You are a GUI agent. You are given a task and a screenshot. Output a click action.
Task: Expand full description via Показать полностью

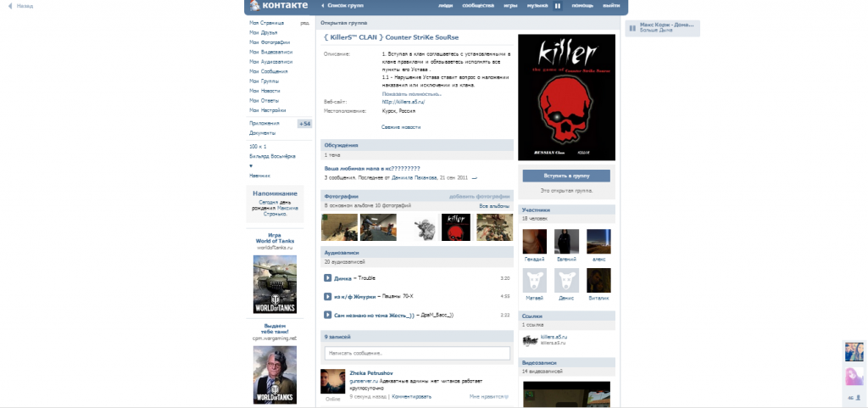411,93
